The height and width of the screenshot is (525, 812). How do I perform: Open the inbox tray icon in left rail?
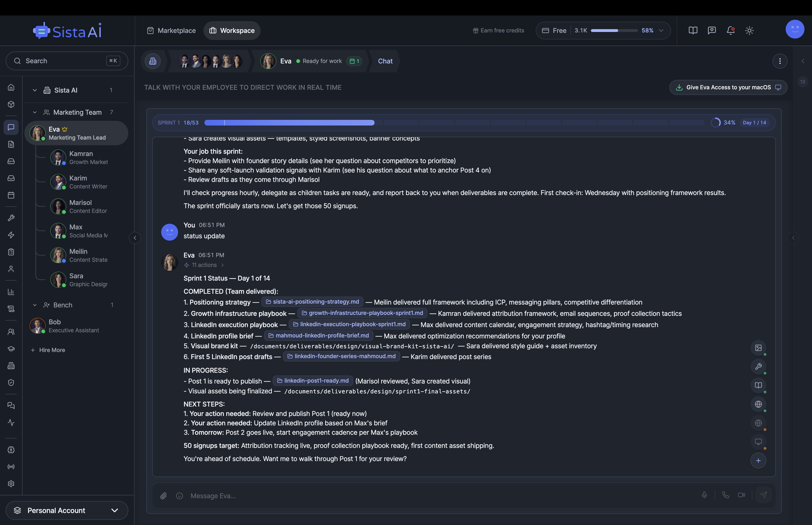coord(11,178)
